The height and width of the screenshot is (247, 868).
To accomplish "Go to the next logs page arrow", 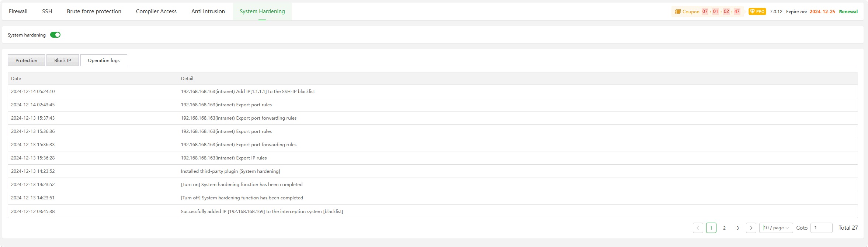I will (x=751, y=228).
